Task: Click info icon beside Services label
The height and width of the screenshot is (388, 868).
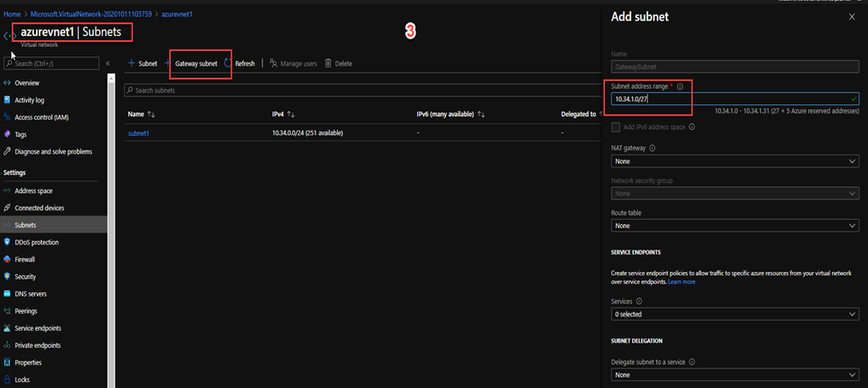Action: (x=639, y=302)
